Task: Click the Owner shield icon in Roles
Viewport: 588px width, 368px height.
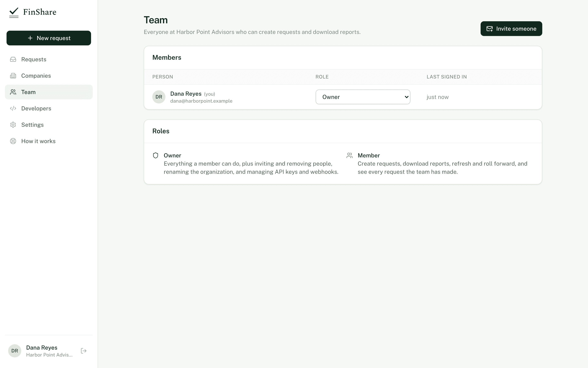Action: (x=156, y=155)
